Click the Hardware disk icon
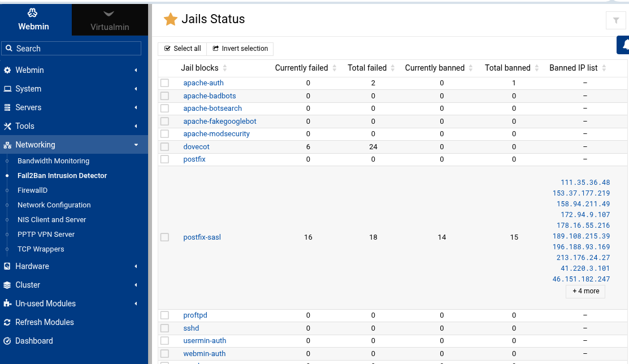 coord(7,266)
